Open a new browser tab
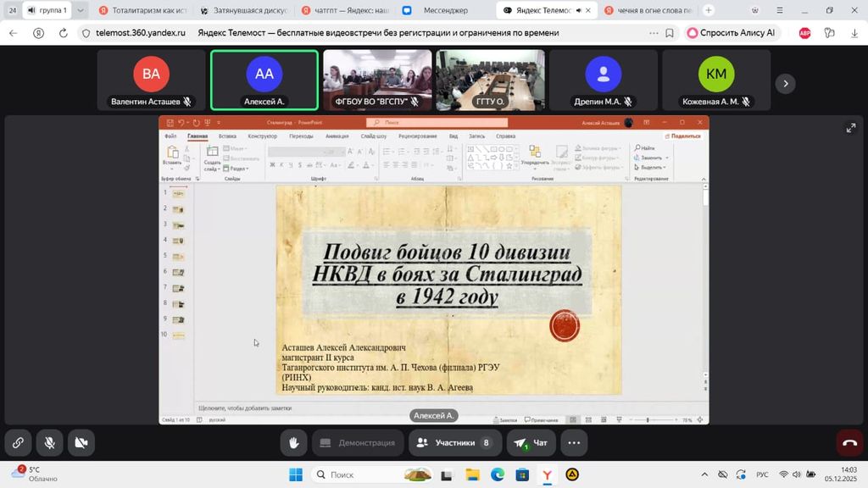868x488 pixels. click(x=709, y=10)
